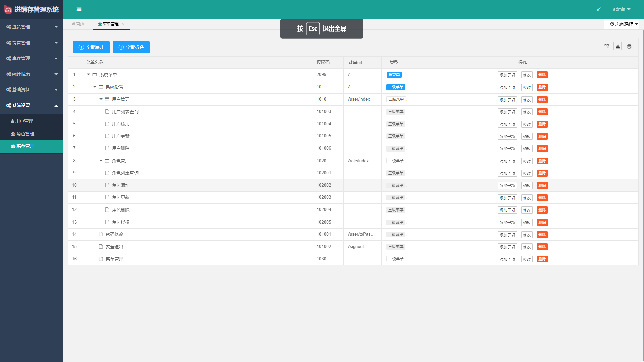
Task: Click permission code 102005
Action: (324, 222)
